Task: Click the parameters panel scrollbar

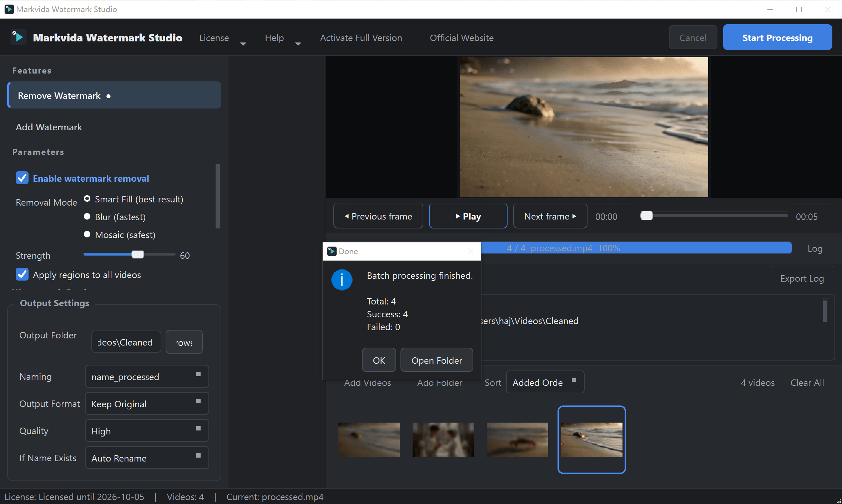Action: 217,196
